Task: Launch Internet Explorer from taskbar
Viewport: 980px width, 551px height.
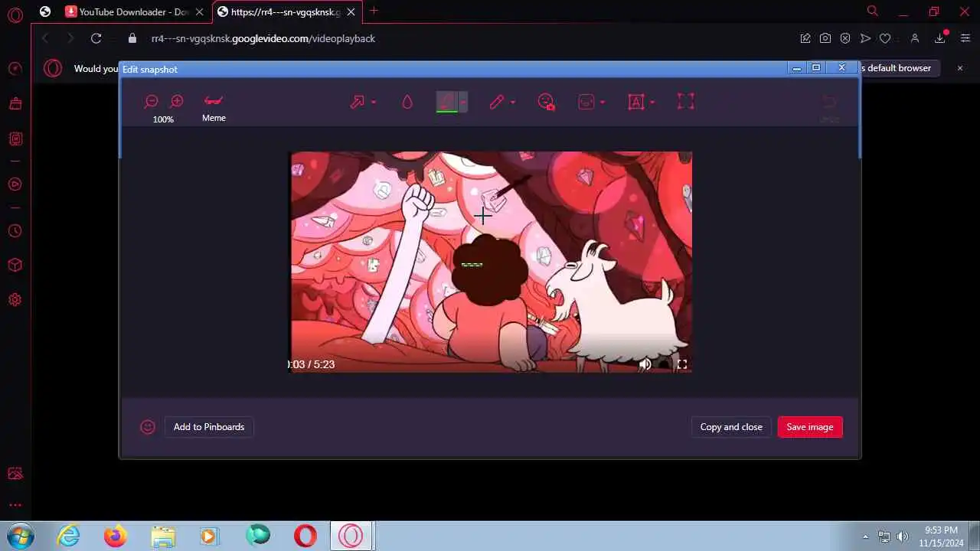Action: click(69, 536)
